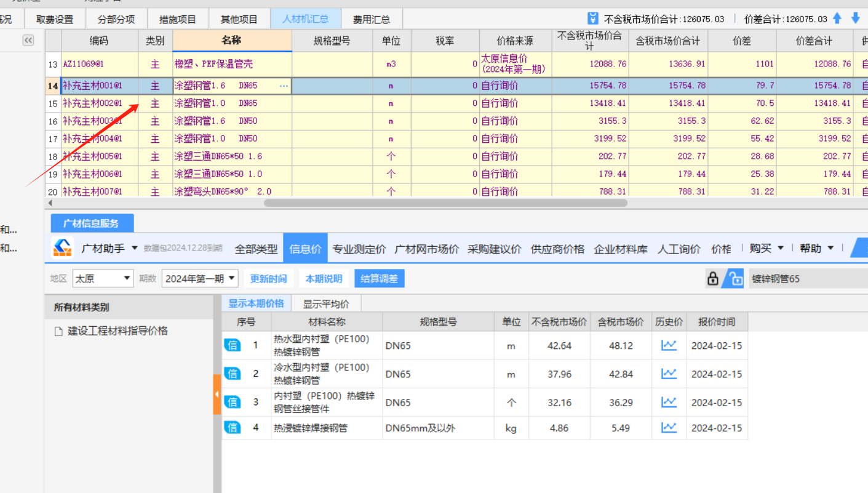Image resolution: width=868 pixels, height=493 pixels.
Task: Click the 编码 column header
Action: (x=99, y=41)
